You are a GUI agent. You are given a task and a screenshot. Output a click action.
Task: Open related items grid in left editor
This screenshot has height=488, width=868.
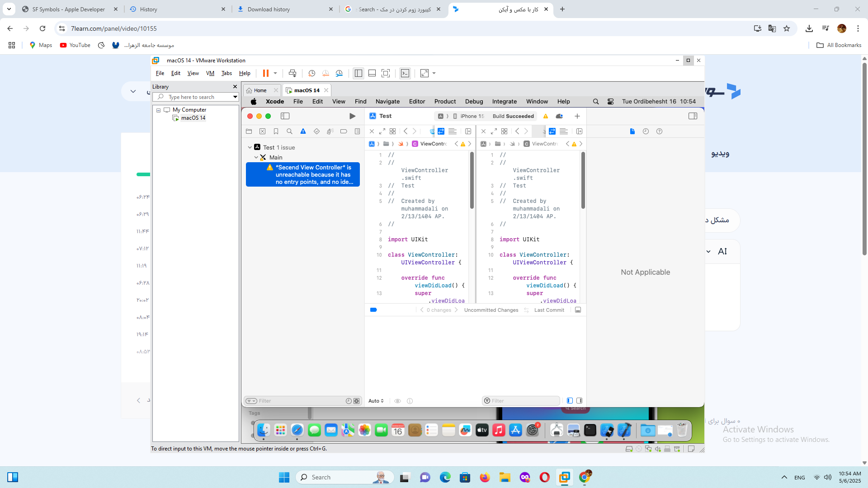392,131
